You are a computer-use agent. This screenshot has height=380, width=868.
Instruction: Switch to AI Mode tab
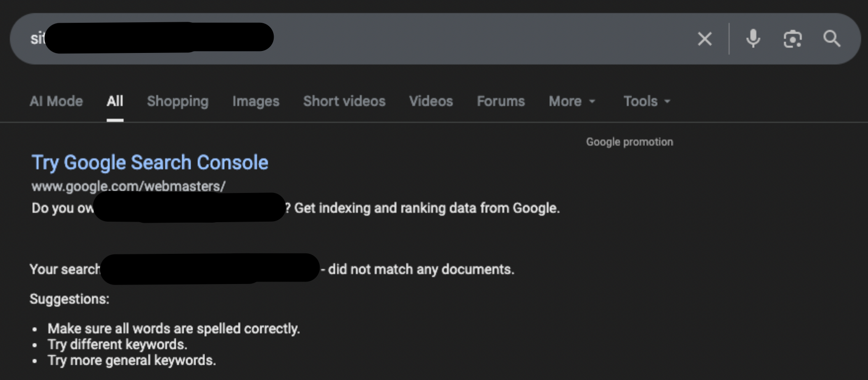pos(56,101)
